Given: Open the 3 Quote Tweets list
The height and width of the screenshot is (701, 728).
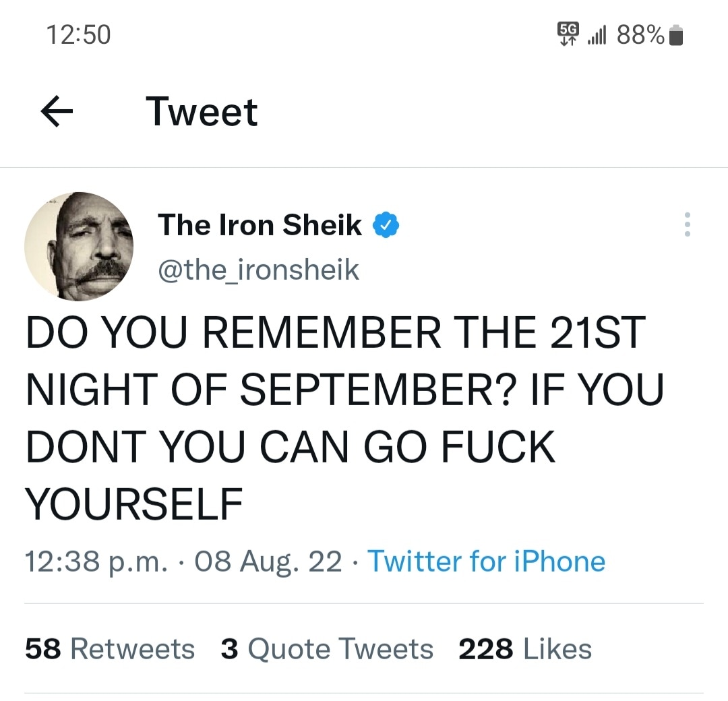Looking at the screenshot, I should (327, 649).
